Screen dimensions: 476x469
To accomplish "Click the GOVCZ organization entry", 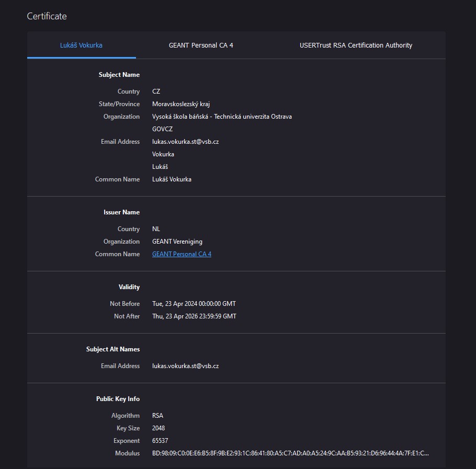I will point(162,129).
